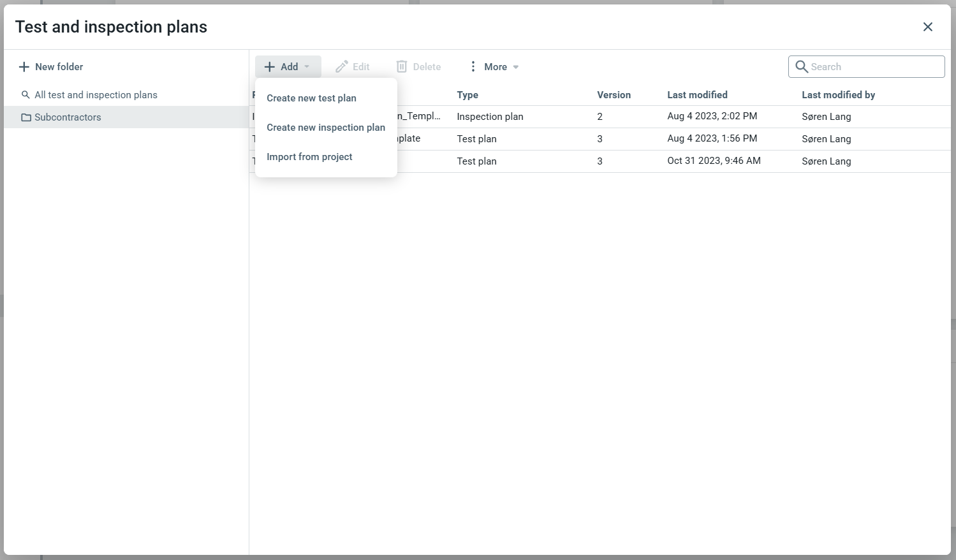Click the pencil Edit icon
The height and width of the screenshot is (560, 956).
click(x=342, y=67)
